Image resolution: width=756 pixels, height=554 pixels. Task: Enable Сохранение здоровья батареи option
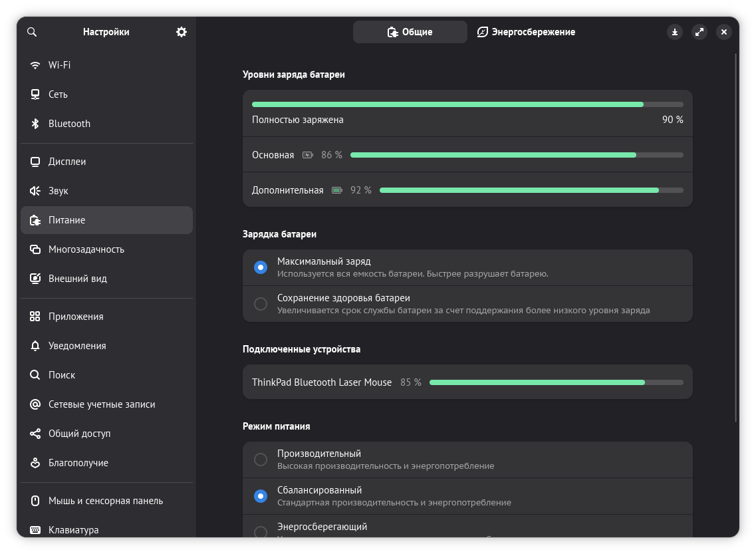click(x=261, y=304)
